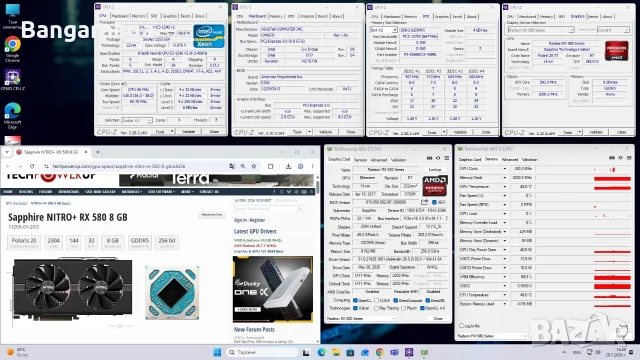The width and height of the screenshot is (640, 360).
Task: Close the Sapphire NITRO+ RX 580 tab
Action: click(x=86, y=152)
